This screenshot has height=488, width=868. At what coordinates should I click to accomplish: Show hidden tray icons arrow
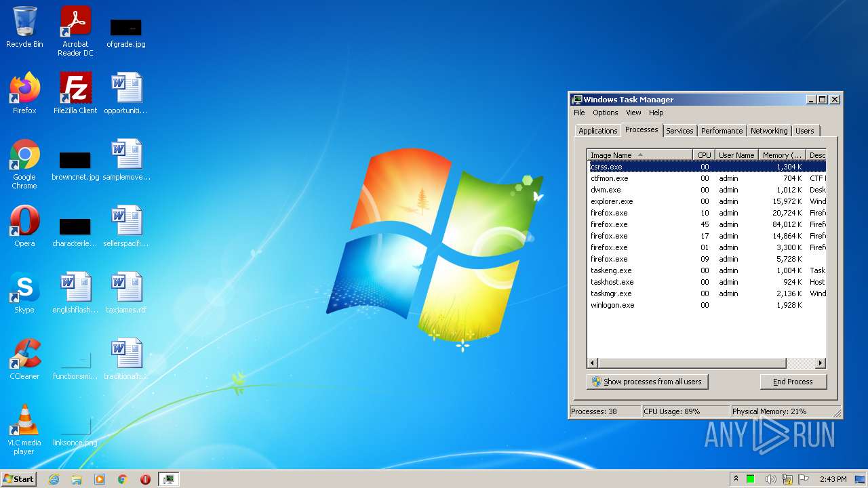pyautogui.click(x=736, y=479)
